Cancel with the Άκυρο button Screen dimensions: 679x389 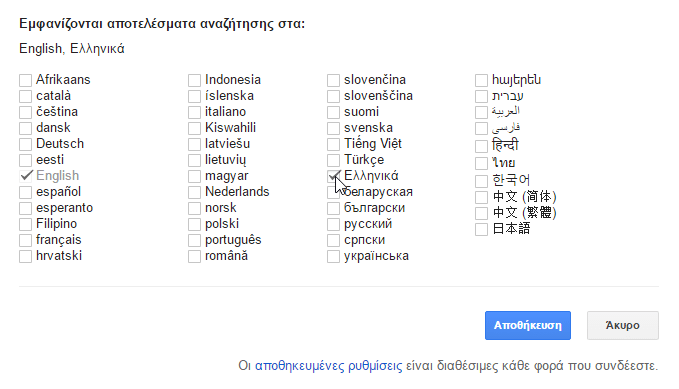tap(623, 325)
